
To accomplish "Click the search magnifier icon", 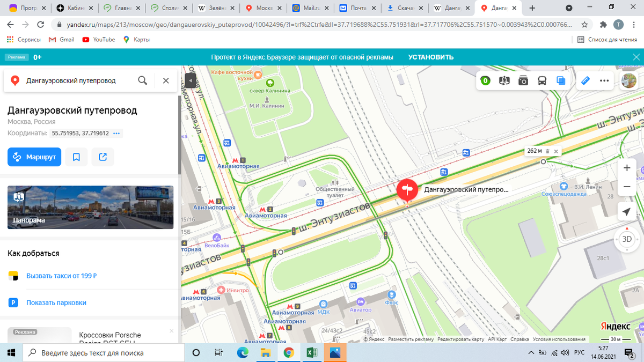I will (x=143, y=80).
